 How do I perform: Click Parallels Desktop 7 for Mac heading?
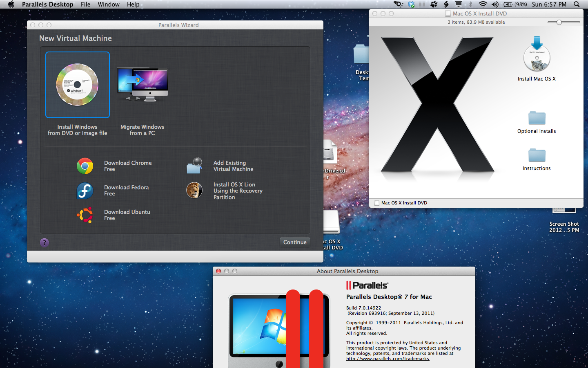pos(389,297)
